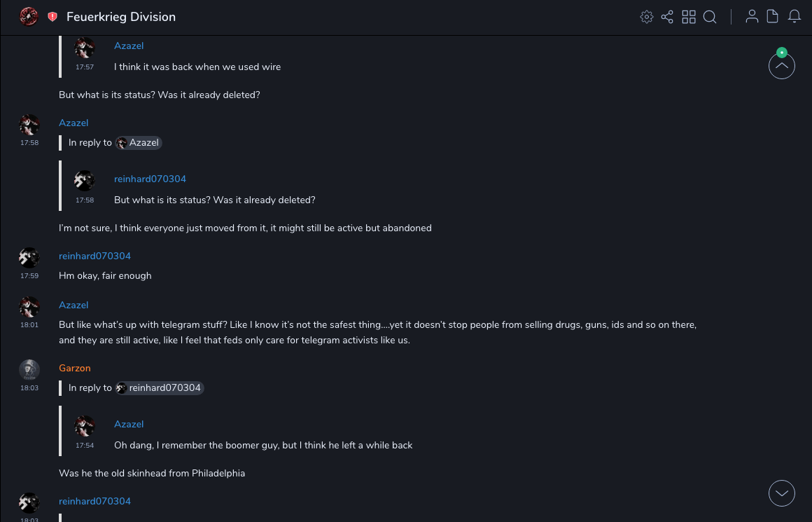Click Azazel's avatar beside the 18:01 message

[x=29, y=307]
